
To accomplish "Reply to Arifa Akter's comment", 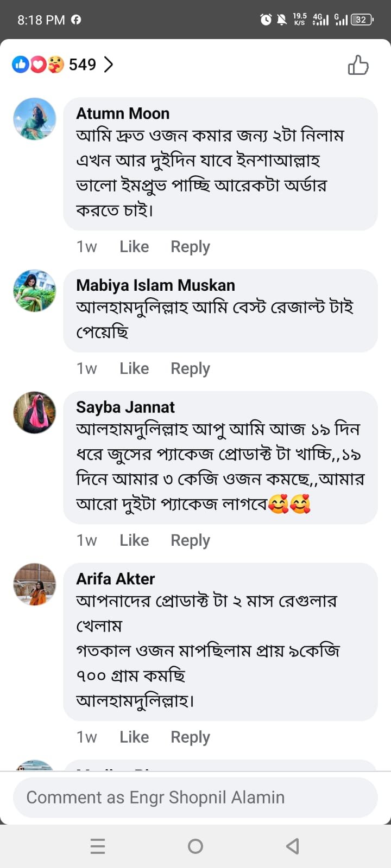I will point(190,737).
